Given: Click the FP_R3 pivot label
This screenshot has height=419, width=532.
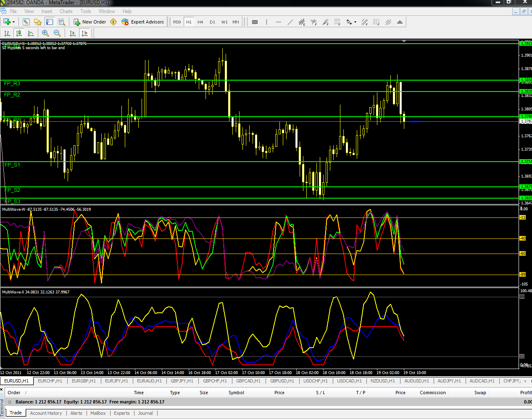Looking at the screenshot, I should click(x=12, y=84).
